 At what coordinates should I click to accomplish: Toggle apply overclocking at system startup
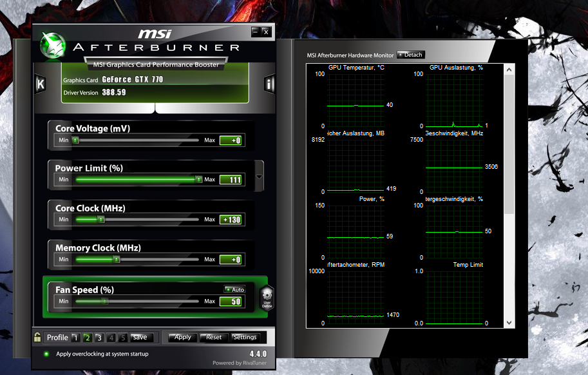[x=46, y=354]
